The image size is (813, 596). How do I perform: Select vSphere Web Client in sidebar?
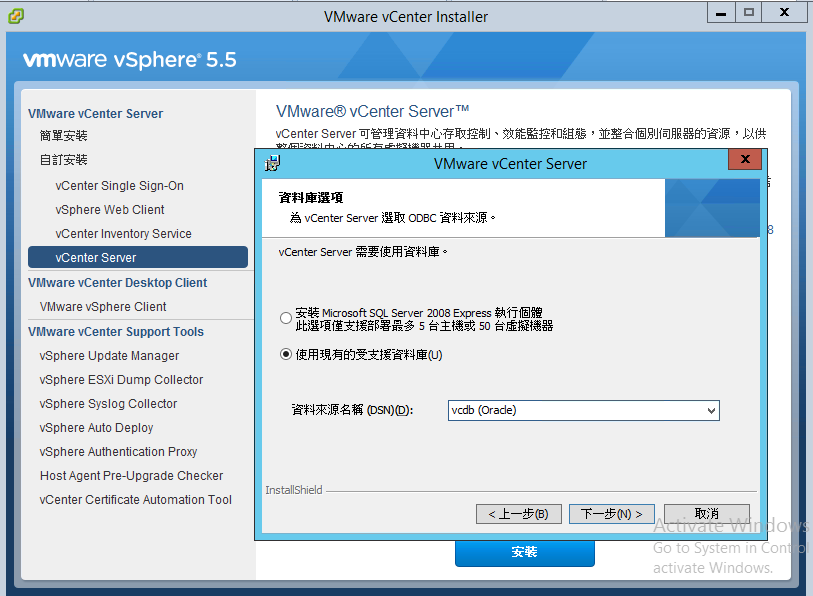tap(109, 210)
